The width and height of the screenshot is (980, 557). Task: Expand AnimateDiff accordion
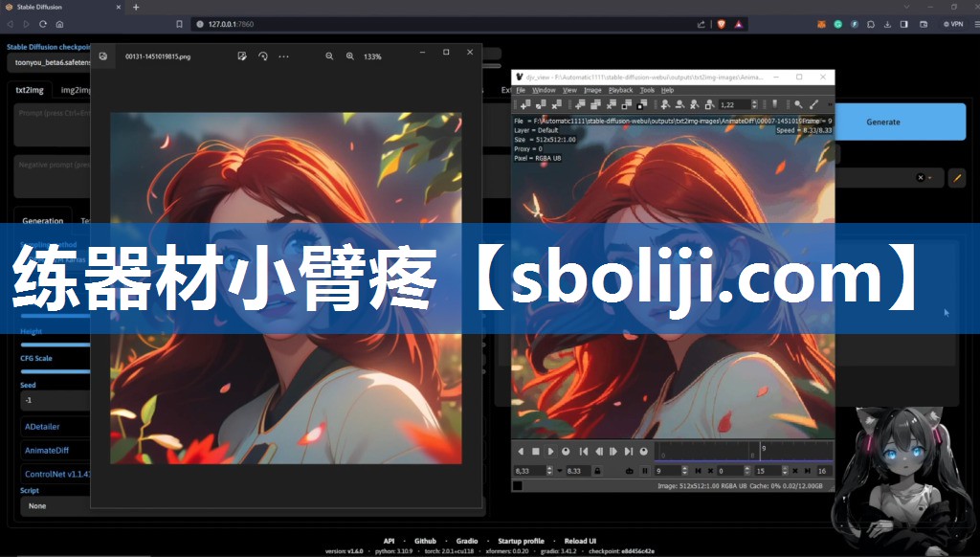coord(55,450)
